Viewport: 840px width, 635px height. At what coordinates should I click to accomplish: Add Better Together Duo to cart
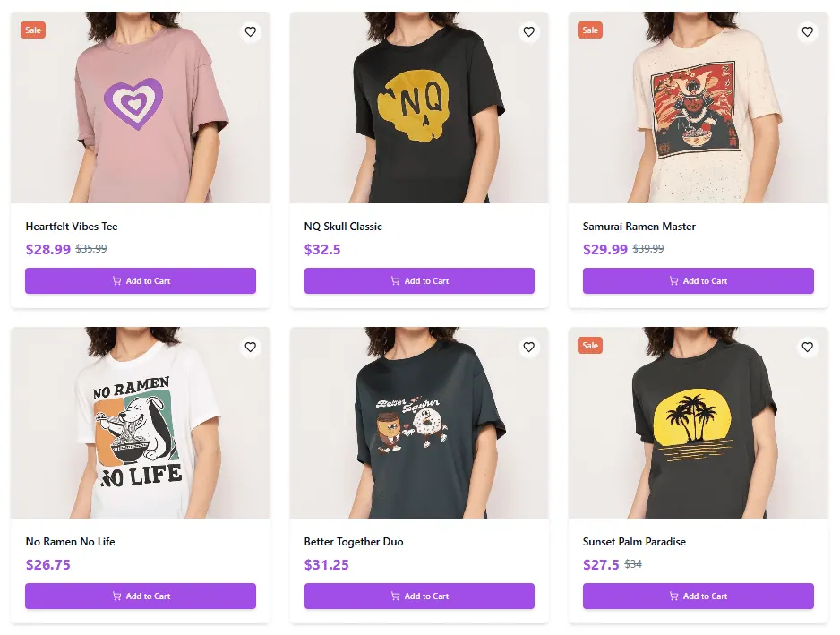[x=419, y=596]
